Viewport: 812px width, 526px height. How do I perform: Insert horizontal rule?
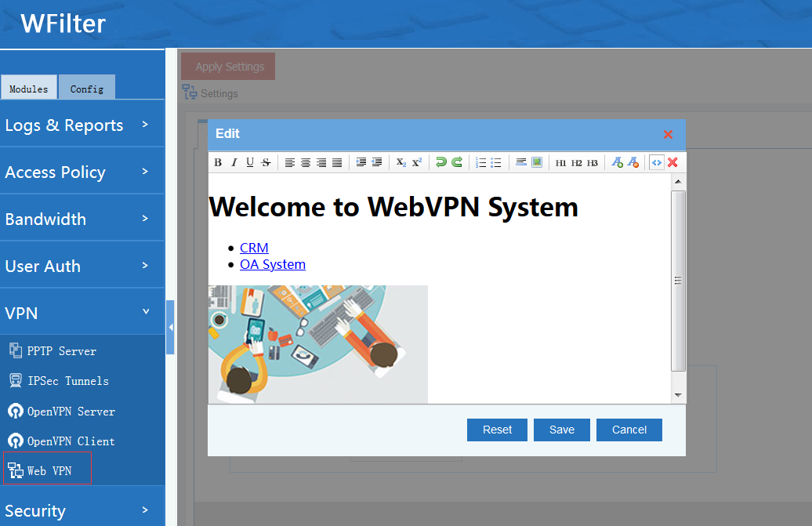[521, 162]
